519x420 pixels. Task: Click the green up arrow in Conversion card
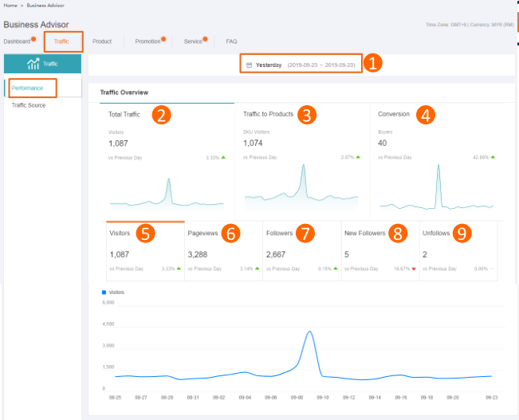pos(493,158)
